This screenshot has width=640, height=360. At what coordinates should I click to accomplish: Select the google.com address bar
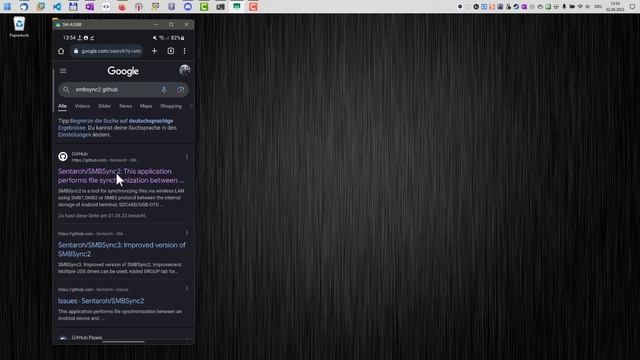[107, 51]
